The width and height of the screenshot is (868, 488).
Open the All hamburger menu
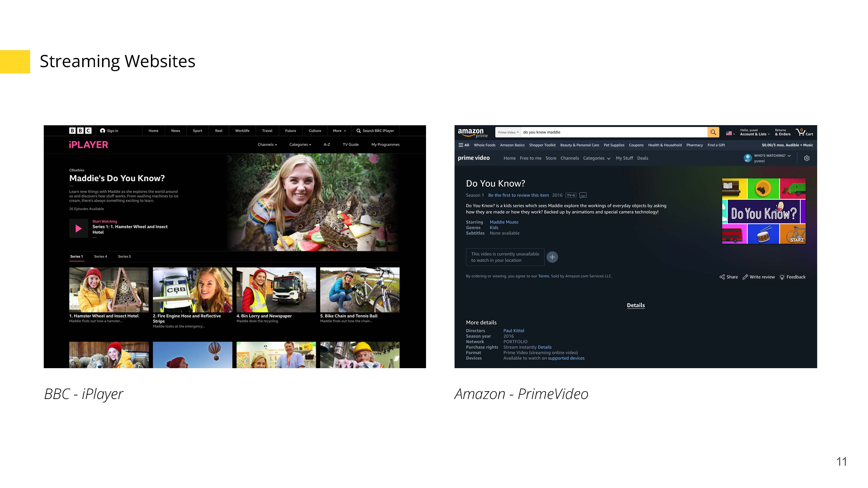click(x=464, y=145)
